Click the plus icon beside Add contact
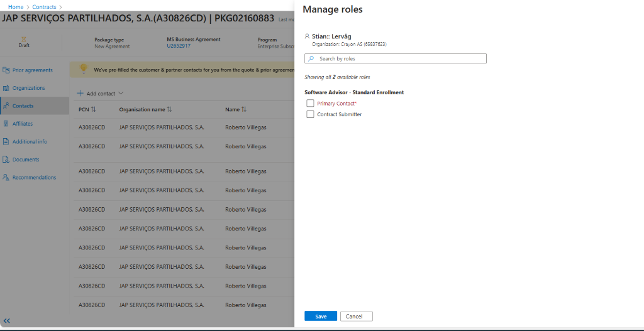The height and width of the screenshot is (331, 644). (x=80, y=93)
